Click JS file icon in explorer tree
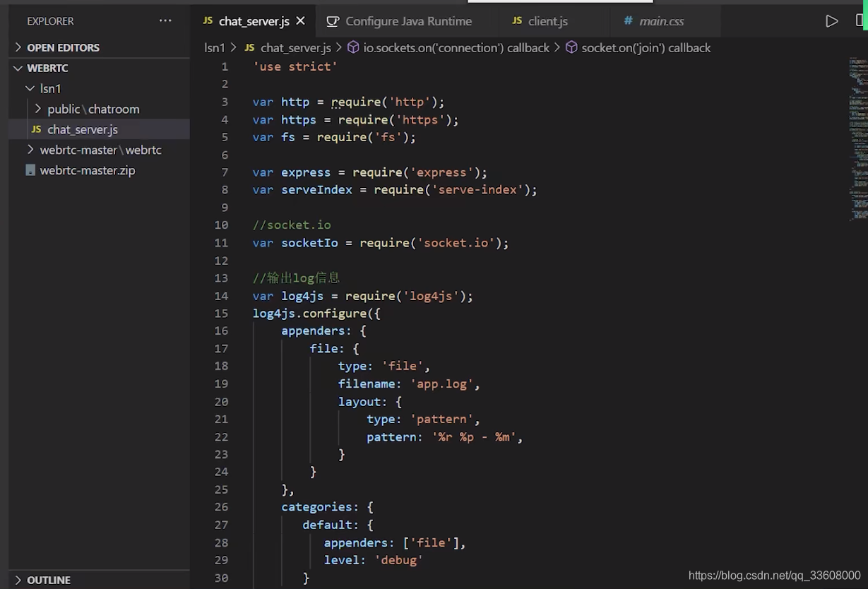The height and width of the screenshot is (589, 868). [36, 129]
